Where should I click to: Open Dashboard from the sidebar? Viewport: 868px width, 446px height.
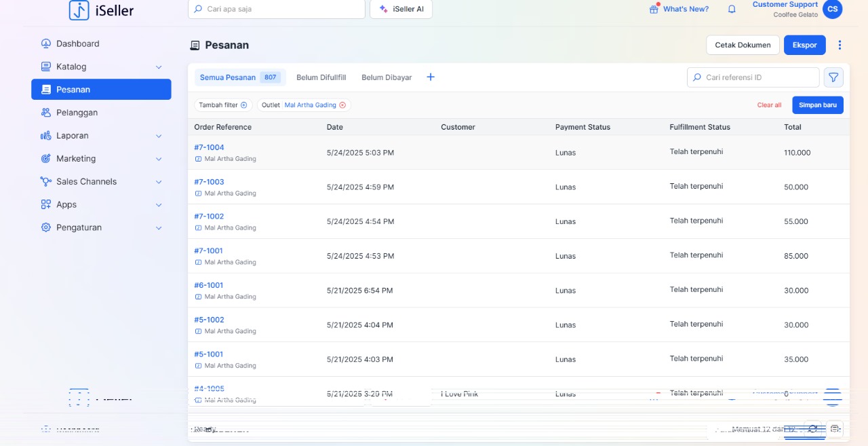click(x=78, y=43)
